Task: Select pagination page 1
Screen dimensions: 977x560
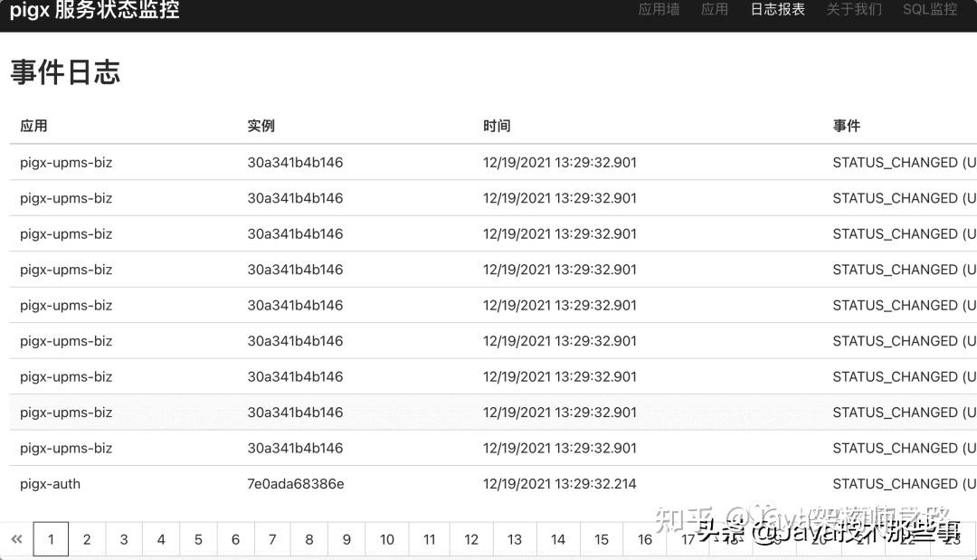Action: point(51,539)
